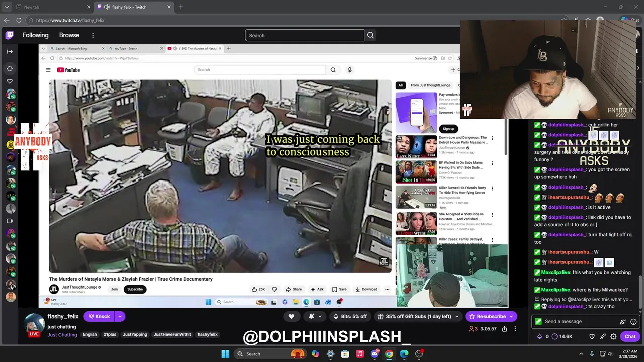Open a new browser tab with plus
644x362 pixels.
(181, 7)
